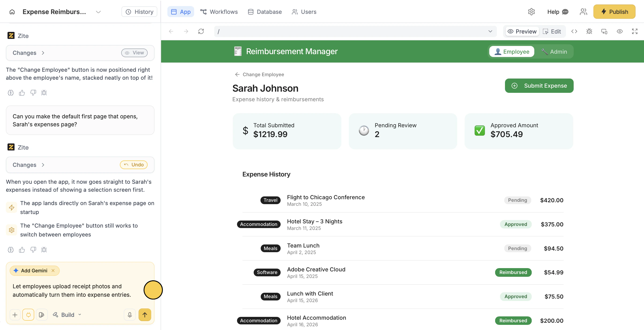
Task: Switch to Edit mode
Action: point(552,31)
